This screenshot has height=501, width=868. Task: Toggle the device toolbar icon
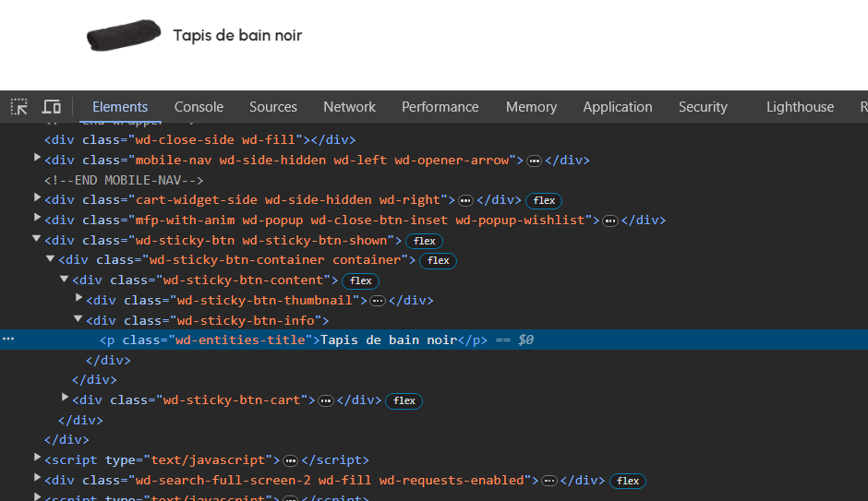point(52,107)
